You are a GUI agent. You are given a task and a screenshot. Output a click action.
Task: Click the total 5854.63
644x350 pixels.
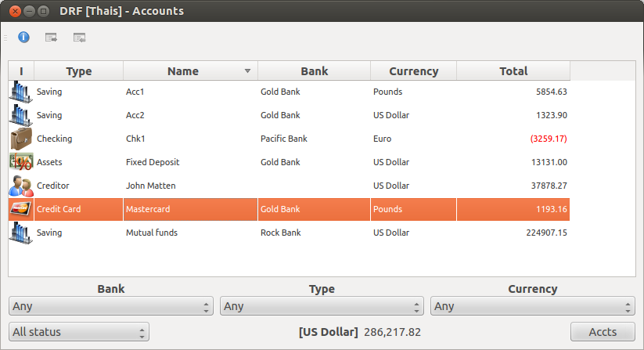click(x=552, y=92)
